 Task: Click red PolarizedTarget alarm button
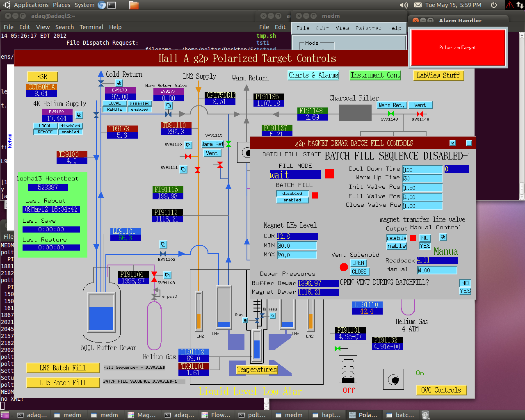[458, 48]
